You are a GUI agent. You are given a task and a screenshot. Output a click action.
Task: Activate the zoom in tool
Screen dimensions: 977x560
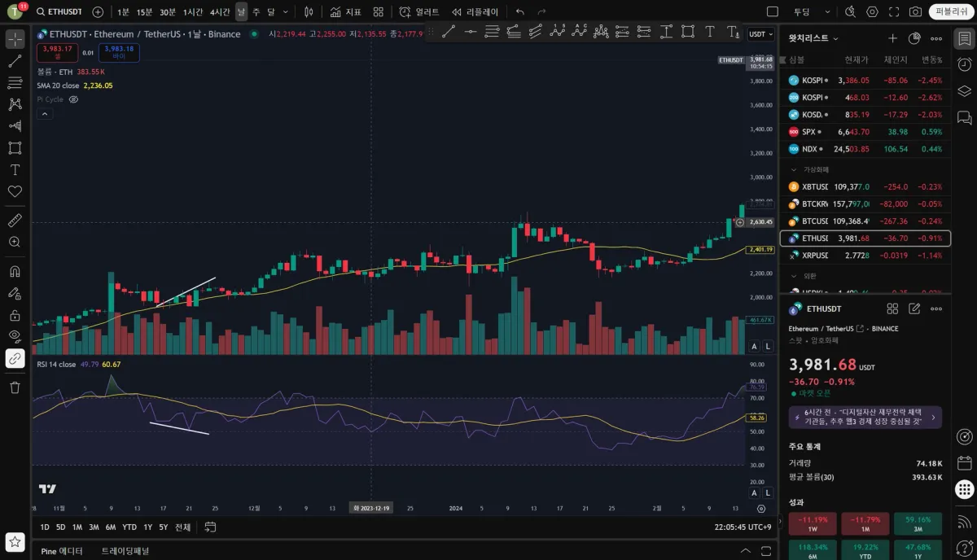coord(15,243)
